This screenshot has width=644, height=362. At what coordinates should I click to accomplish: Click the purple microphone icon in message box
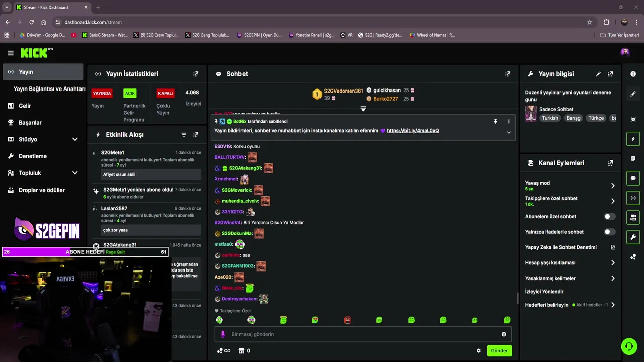[223, 334]
